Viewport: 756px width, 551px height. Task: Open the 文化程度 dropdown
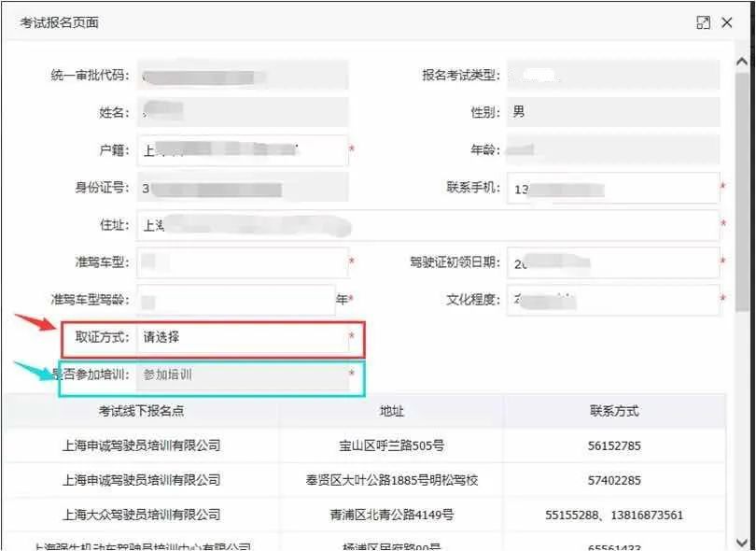pyautogui.click(x=613, y=300)
